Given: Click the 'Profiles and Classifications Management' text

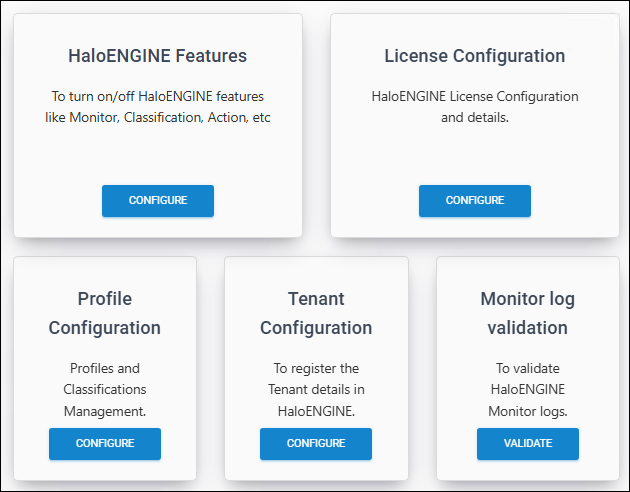Looking at the screenshot, I should point(105,388).
